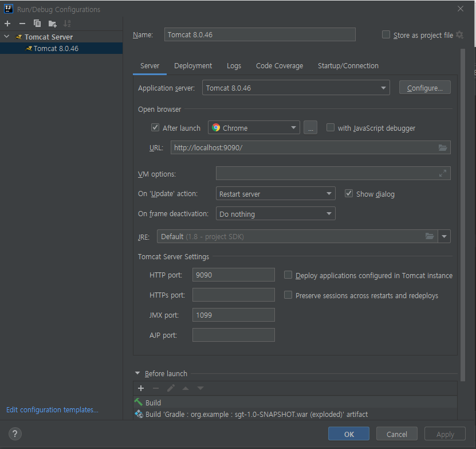This screenshot has height=449, width=476.
Task: Browse for URL using folder icon
Action: click(443, 148)
